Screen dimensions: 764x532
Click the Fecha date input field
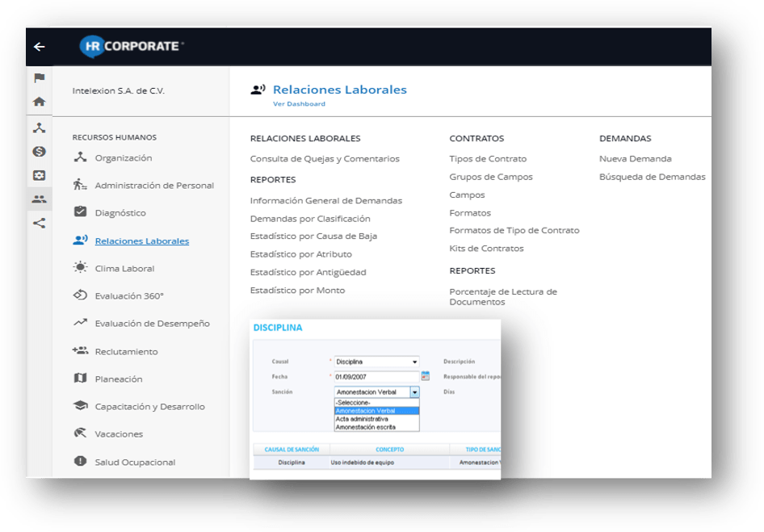(376, 376)
